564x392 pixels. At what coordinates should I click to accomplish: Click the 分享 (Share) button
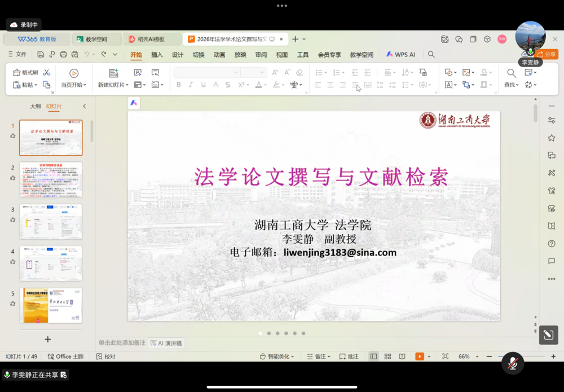click(x=547, y=54)
